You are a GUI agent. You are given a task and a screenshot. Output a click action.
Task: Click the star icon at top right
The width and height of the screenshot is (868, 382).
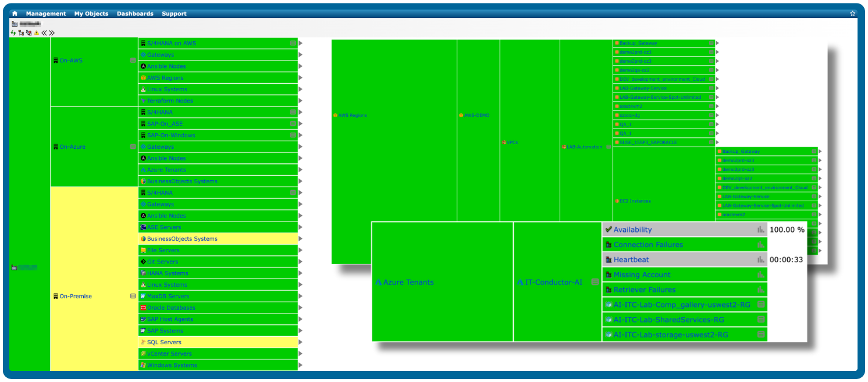[852, 13]
